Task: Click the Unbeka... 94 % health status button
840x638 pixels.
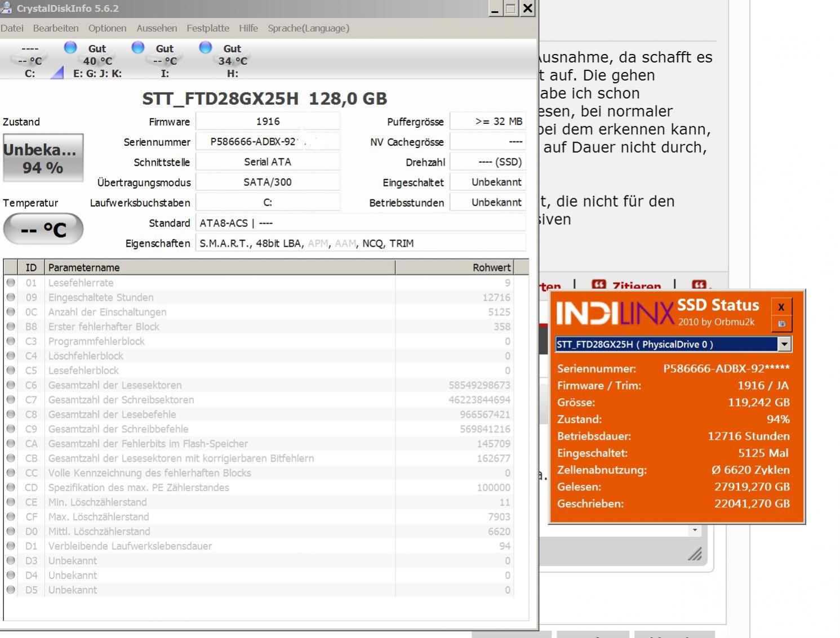Action: tap(43, 158)
